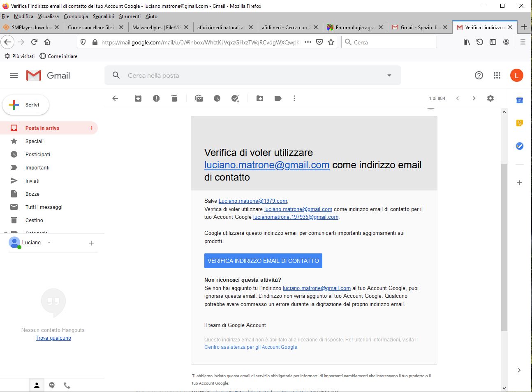
Task: Go back to inbox with the arrow icon
Action: tap(115, 98)
